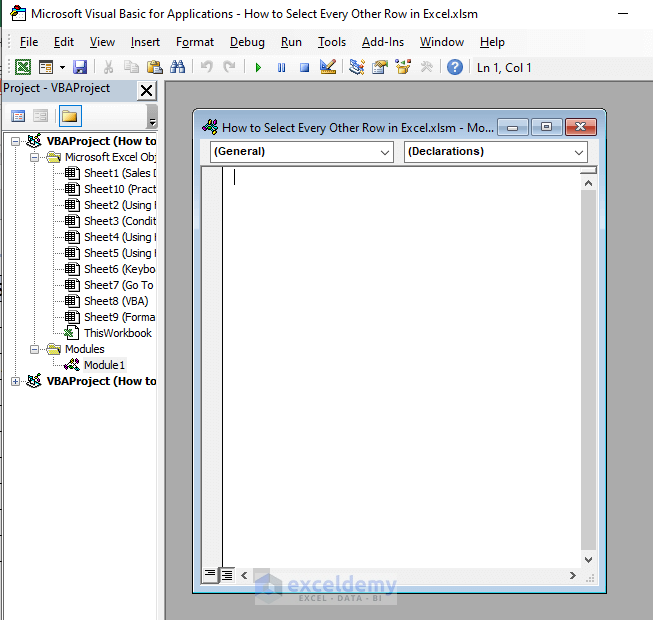Click the code window scroll up arrow

coord(588,183)
